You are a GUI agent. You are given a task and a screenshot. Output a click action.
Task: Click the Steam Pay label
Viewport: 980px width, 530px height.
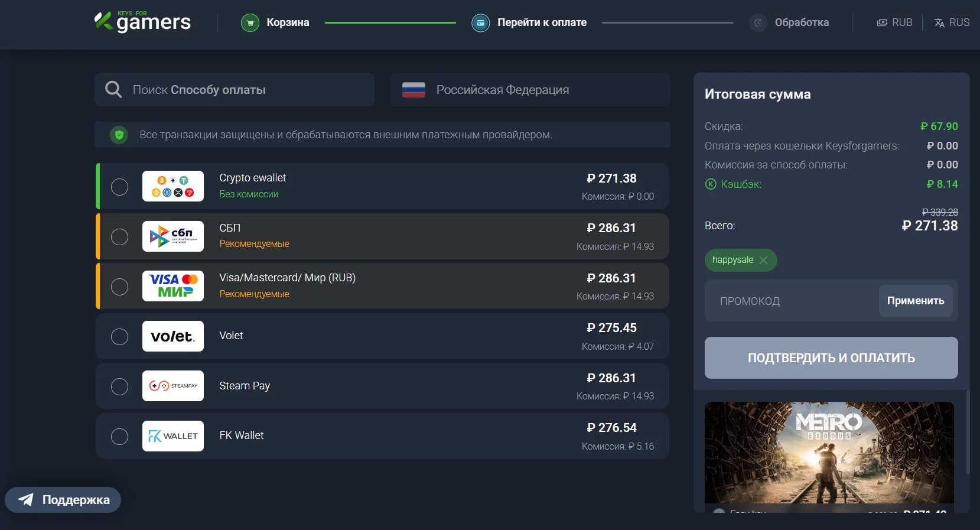(x=245, y=386)
